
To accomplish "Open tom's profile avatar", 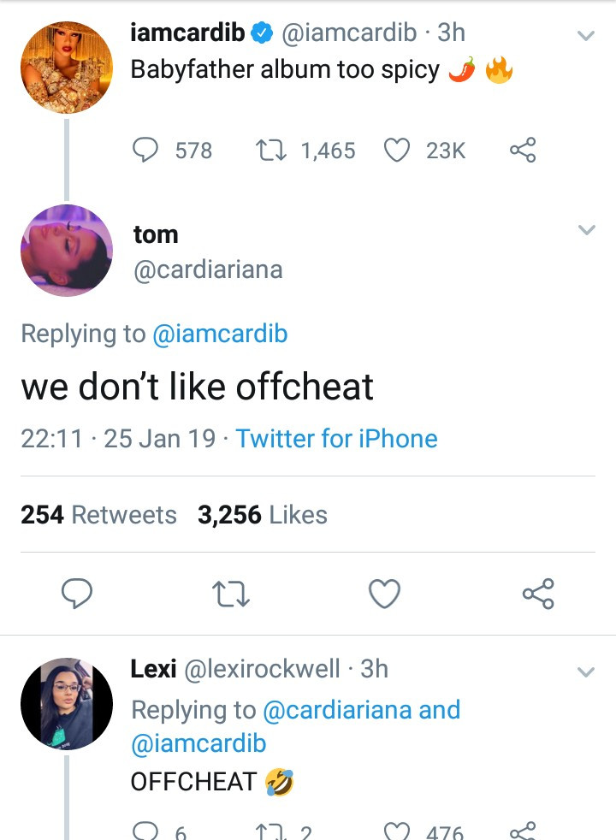I will (67, 251).
